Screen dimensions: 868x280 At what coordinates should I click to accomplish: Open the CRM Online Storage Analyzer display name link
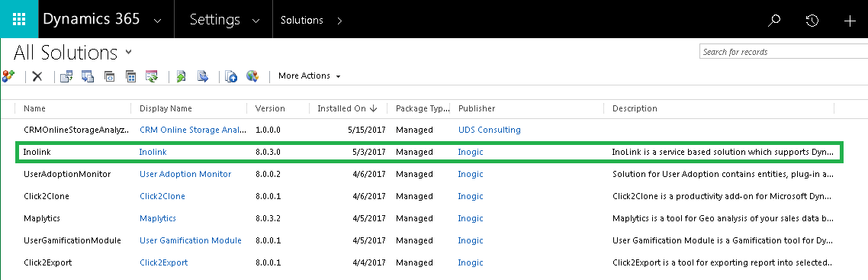193,130
